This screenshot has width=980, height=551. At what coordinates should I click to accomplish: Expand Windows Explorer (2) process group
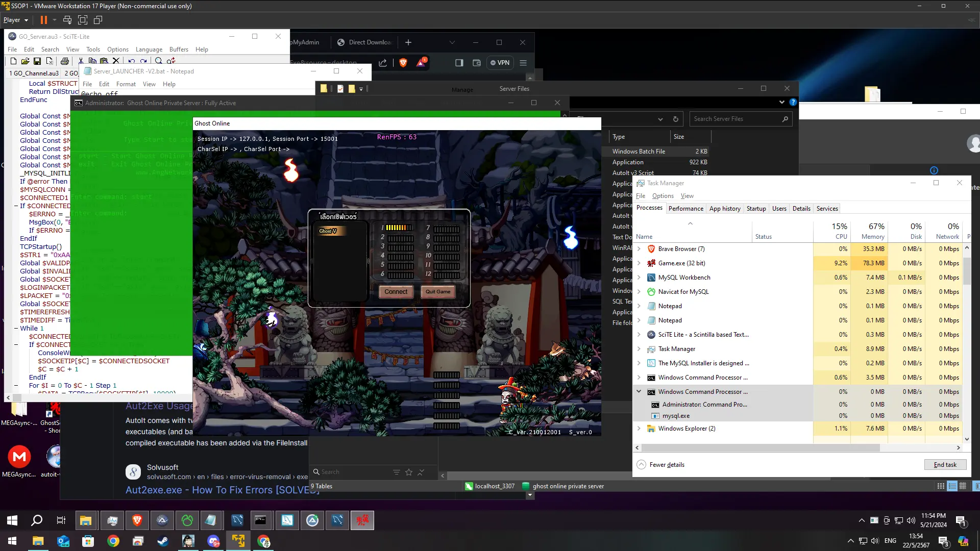[639, 429]
